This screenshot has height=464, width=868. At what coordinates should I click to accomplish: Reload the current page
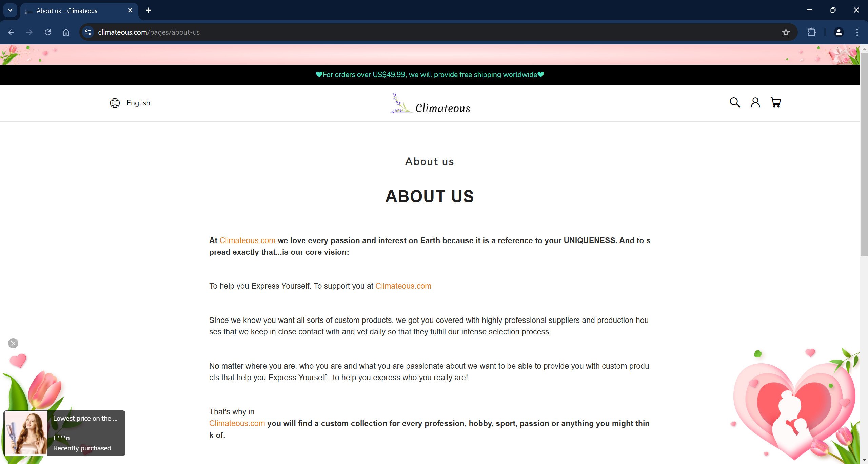click(x=49, y=32)
